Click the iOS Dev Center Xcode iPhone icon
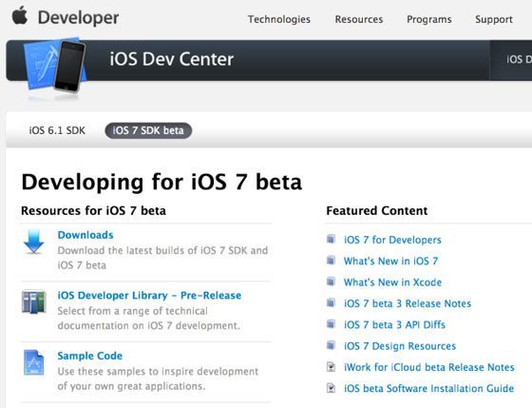 (x=55, y=66)
